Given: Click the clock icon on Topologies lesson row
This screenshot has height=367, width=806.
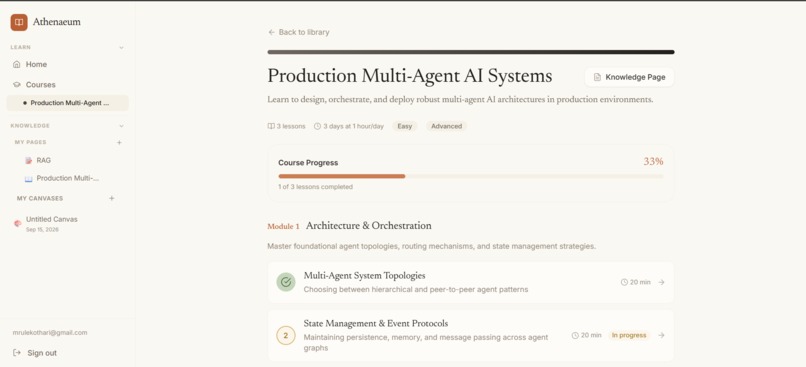Looking at the screenshot, I should point(624,282).
